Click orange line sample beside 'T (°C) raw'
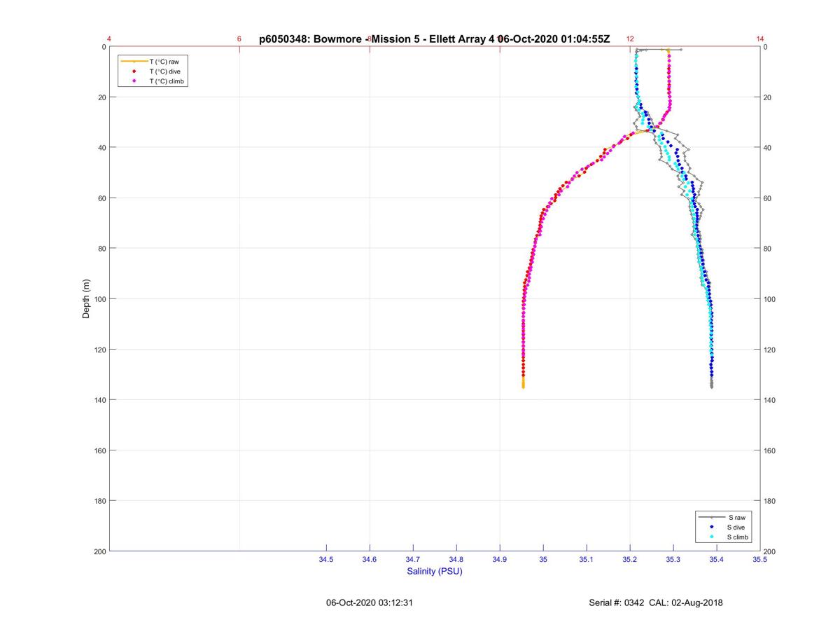 tap(134, 62)
